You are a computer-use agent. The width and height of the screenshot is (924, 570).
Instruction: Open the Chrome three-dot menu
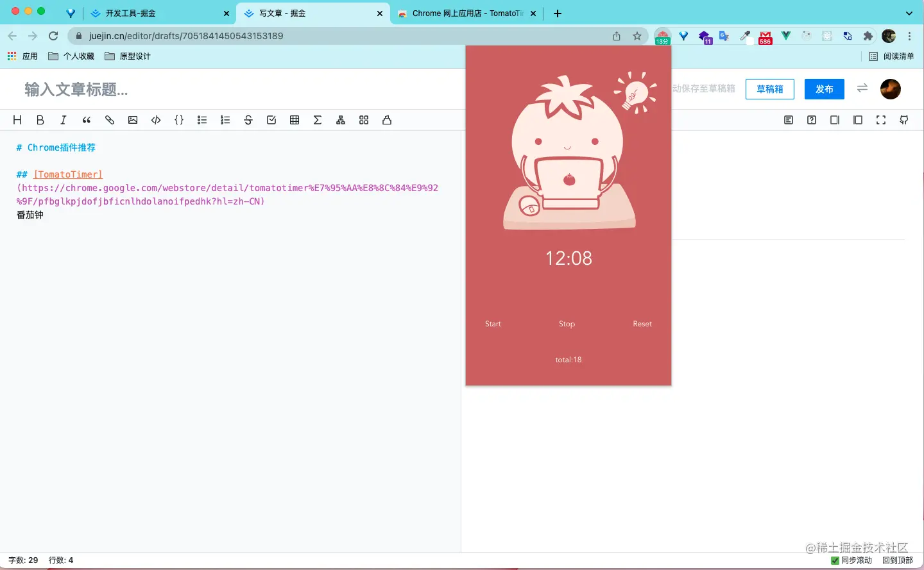point(909,36)
